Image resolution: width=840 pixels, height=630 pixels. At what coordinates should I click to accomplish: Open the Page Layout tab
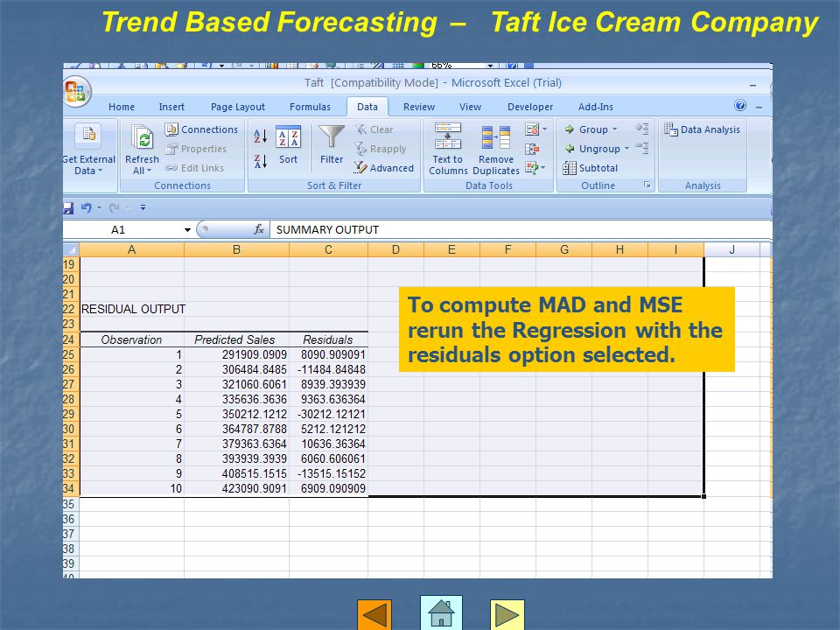pos(238,107)
